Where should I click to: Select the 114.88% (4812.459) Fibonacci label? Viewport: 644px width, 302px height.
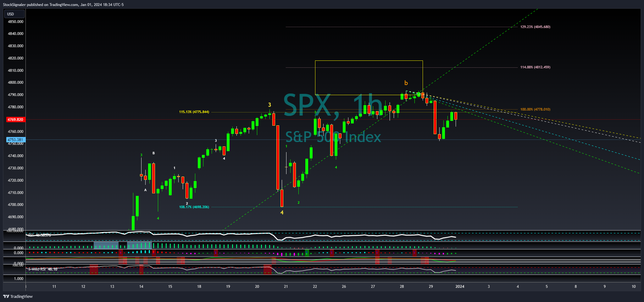tap(535, 67)
